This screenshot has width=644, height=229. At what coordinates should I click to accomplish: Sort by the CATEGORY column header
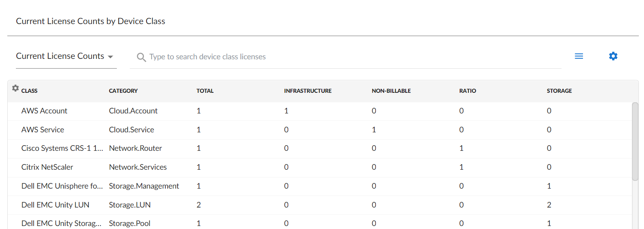pos(123,91)
